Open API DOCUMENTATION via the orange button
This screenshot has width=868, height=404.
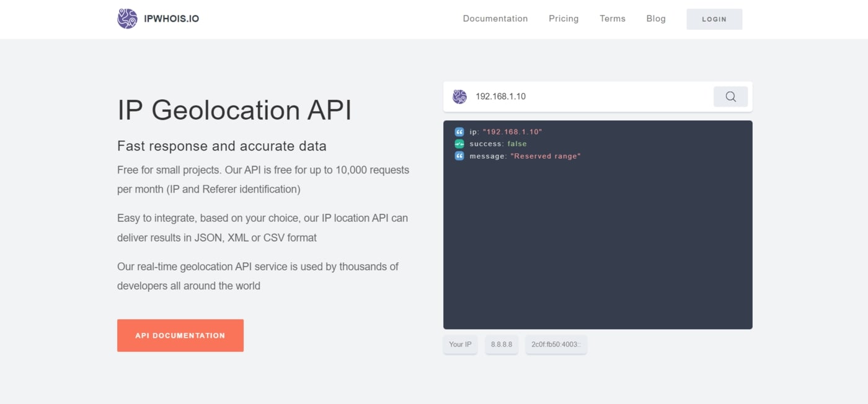pos(180,335)
